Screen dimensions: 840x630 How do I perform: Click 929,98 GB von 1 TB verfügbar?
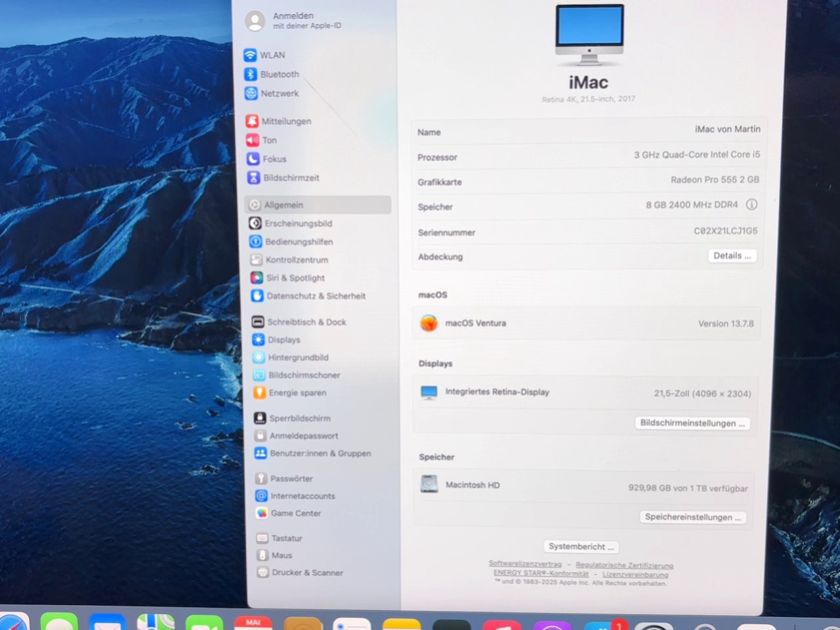(x=688, y=488)
